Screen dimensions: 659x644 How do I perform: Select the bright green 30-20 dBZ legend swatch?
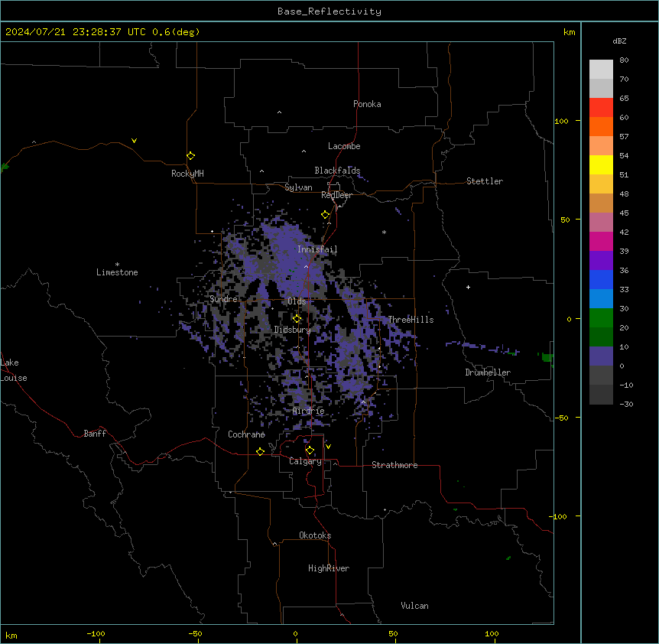click(x=601, y=318)
